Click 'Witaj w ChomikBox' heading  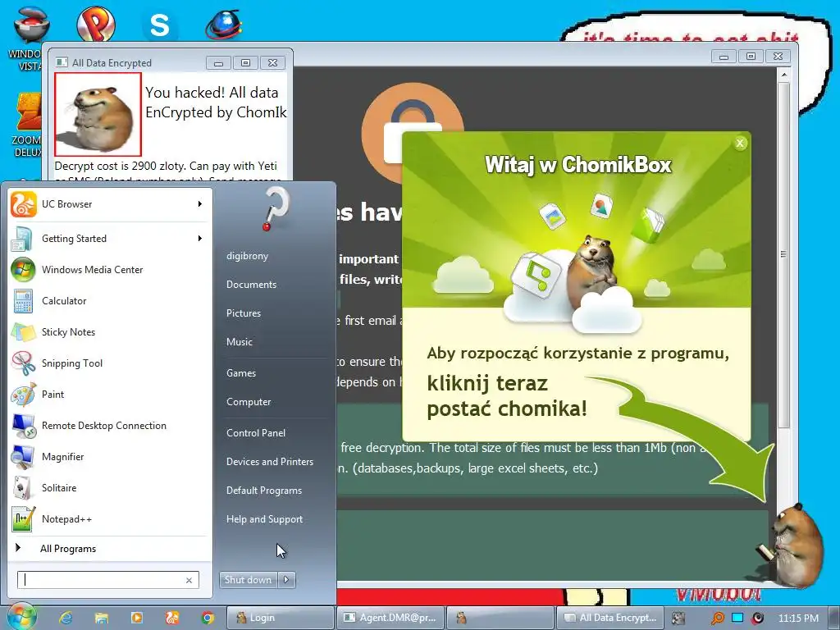tap(577, 164)
